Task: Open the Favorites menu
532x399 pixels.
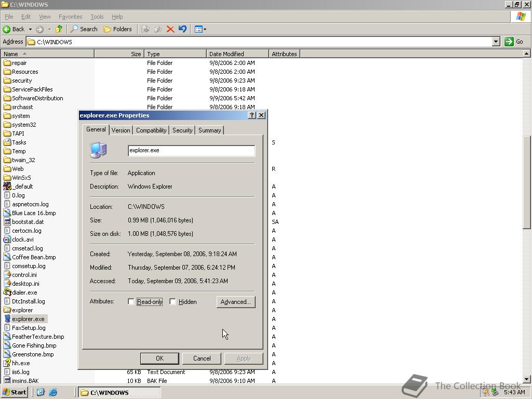Action: tap(70, 17)
